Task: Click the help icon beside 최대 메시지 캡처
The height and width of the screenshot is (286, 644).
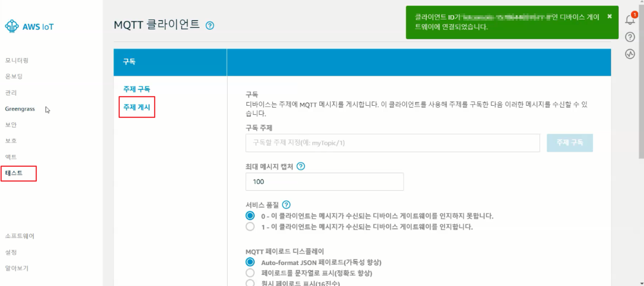Action: [x=301, y=166]
